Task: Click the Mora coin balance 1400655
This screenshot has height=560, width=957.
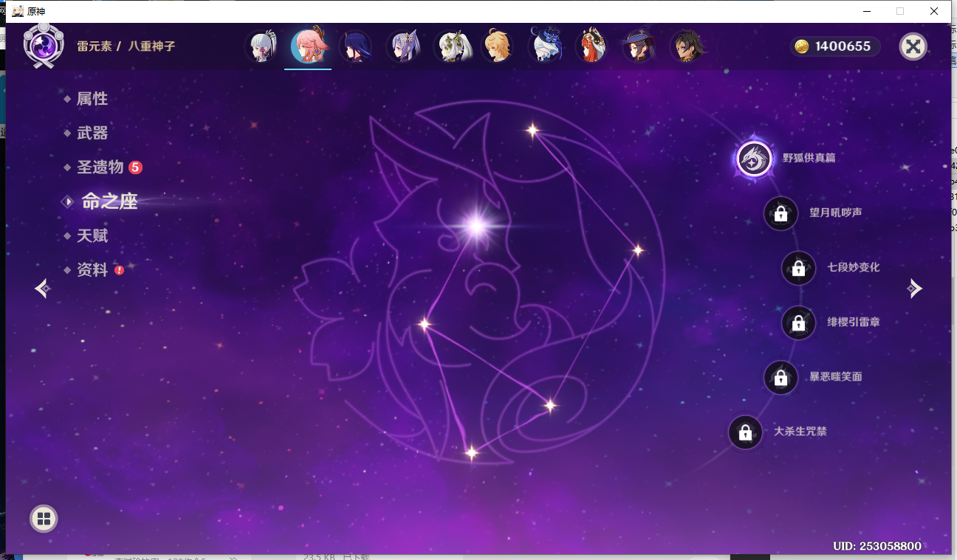Action: (x=834, y=46)
